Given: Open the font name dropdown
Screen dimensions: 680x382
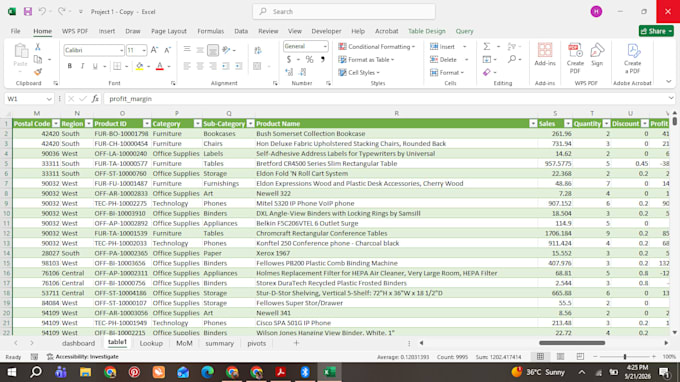Looking at the screenshot, I should (x=121, y=50).
